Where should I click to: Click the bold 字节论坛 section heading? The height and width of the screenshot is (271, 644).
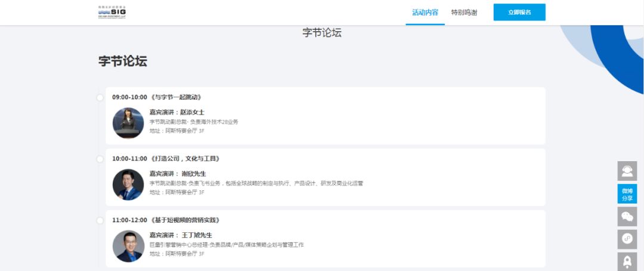pos(123,61)
